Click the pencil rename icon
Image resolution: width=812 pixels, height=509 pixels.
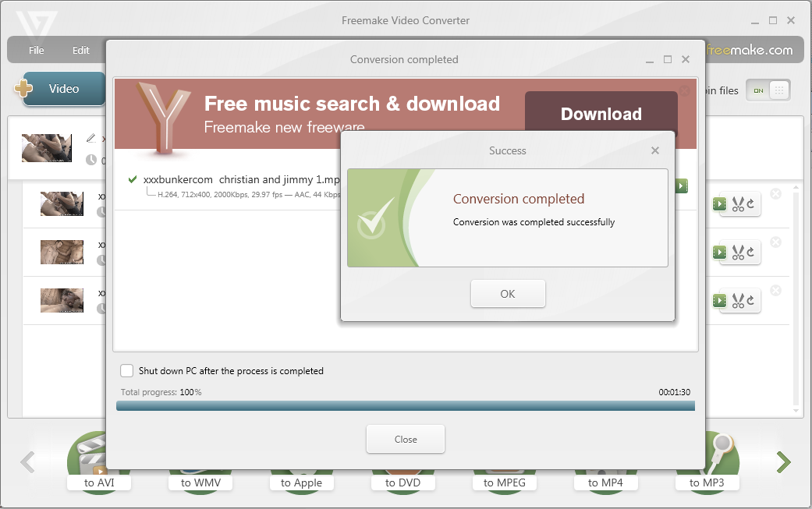pos(91,138)
